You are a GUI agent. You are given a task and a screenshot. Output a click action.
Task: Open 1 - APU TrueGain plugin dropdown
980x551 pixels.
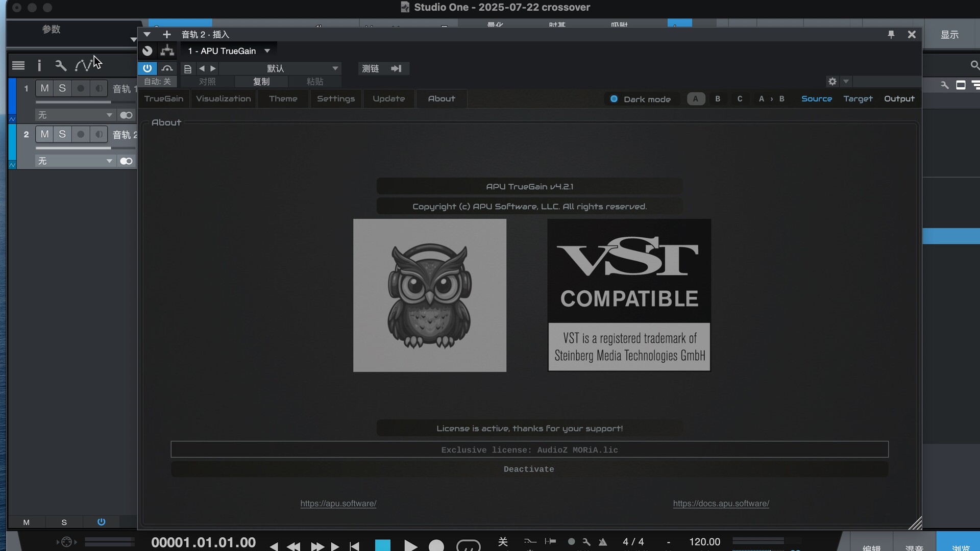click(x=229, y=51)
